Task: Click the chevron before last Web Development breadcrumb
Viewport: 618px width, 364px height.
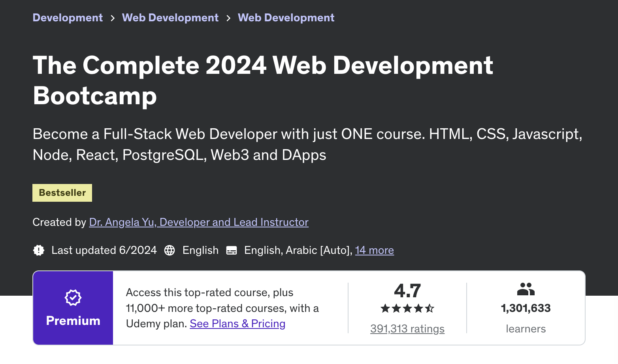Action: click(x=228, y=18)
